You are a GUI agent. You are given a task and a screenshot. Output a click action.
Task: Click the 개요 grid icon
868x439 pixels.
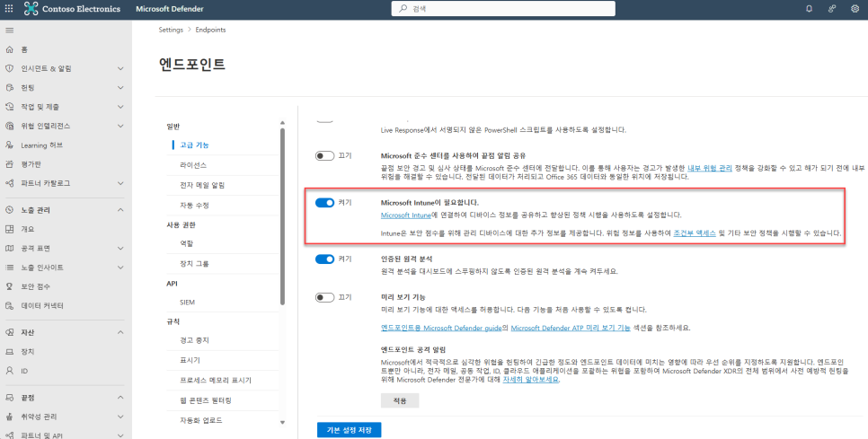pyautogui.click(x=9, y=229)
